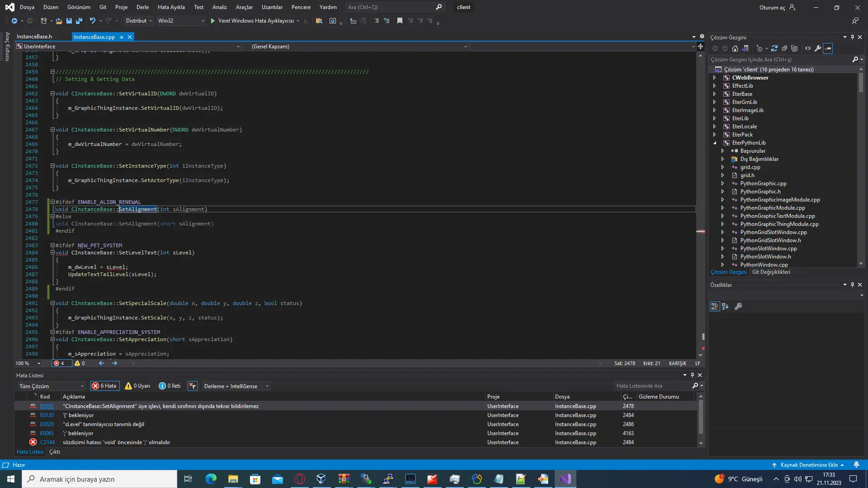This screenshot has height=488, width=868.
Task: Click the Home icon in Solution Explorer
Action: 735,48
